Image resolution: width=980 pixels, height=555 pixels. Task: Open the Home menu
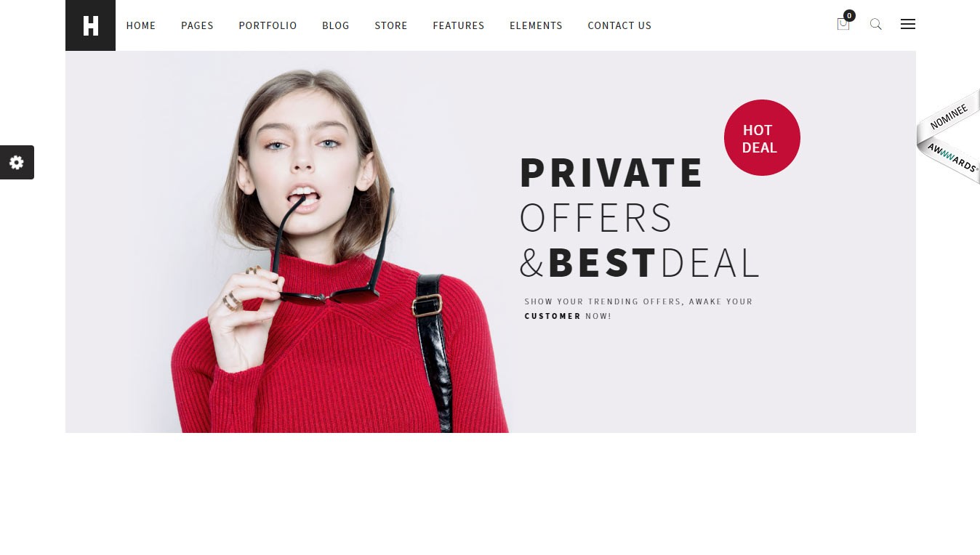tap(141, 25)
